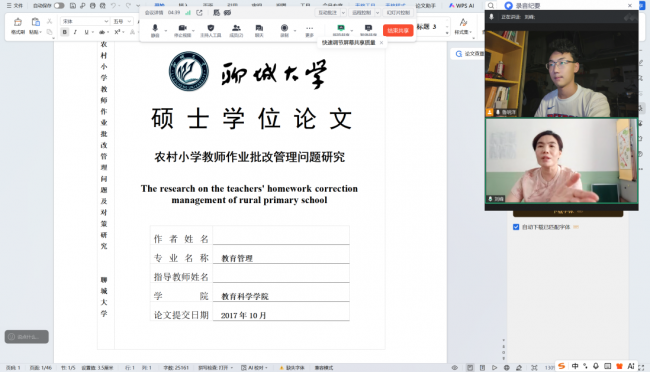Start recording with the record icon

pos(284,30)
